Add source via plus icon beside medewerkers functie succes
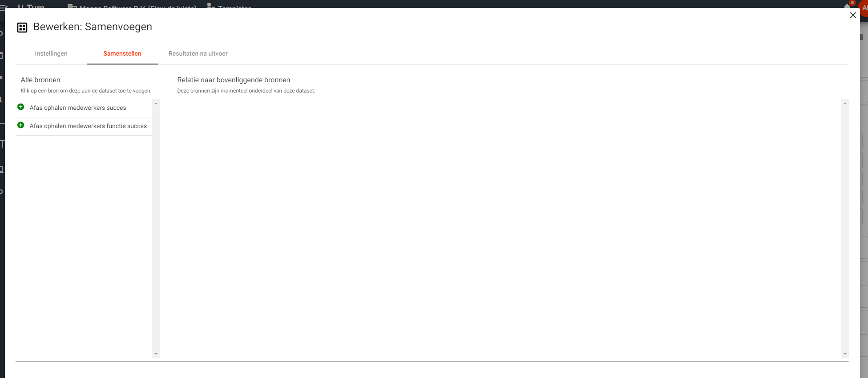The height and width of the screenshot is (378, 868). (x=20, y=125)
